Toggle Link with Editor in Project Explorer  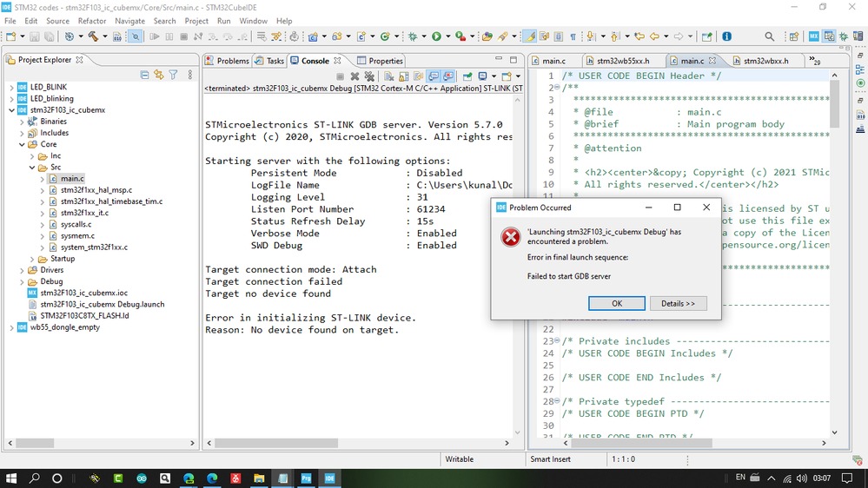tap(159, 75)
